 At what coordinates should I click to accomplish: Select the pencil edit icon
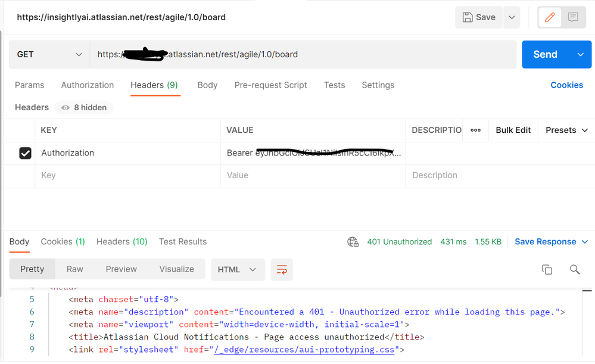coord(550,17)
